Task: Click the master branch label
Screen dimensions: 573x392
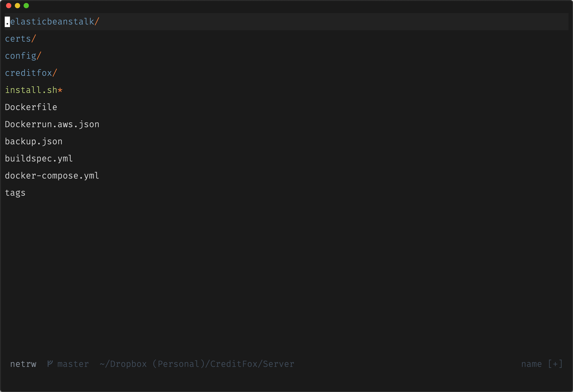Action: tap(73, 364)
